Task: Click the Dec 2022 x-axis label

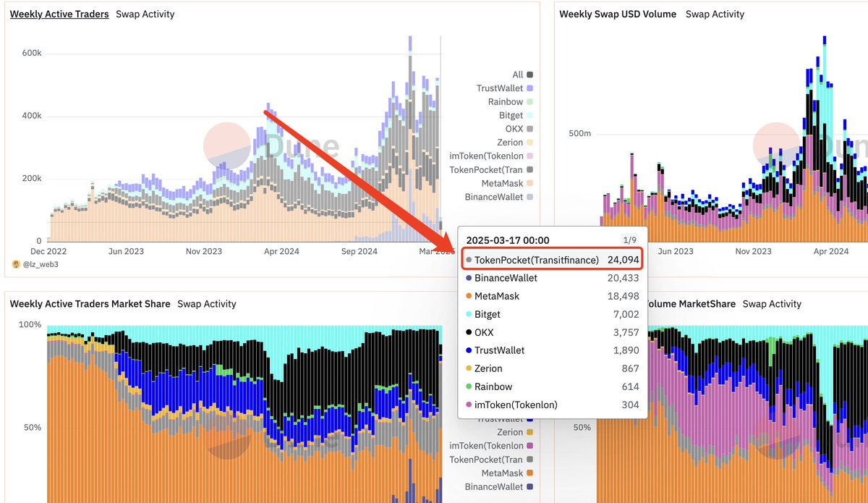Action: tap(48, 251)
